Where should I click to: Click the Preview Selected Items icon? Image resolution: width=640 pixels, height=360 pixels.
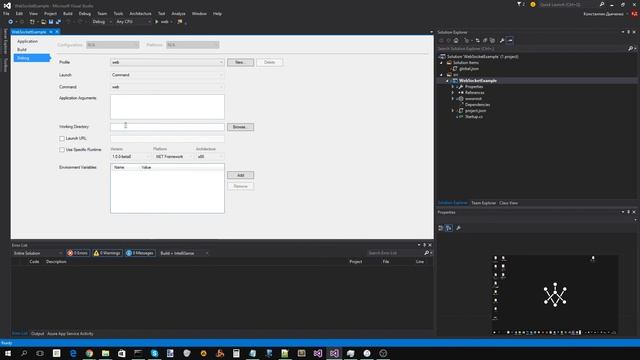click(x=510, y=40)
